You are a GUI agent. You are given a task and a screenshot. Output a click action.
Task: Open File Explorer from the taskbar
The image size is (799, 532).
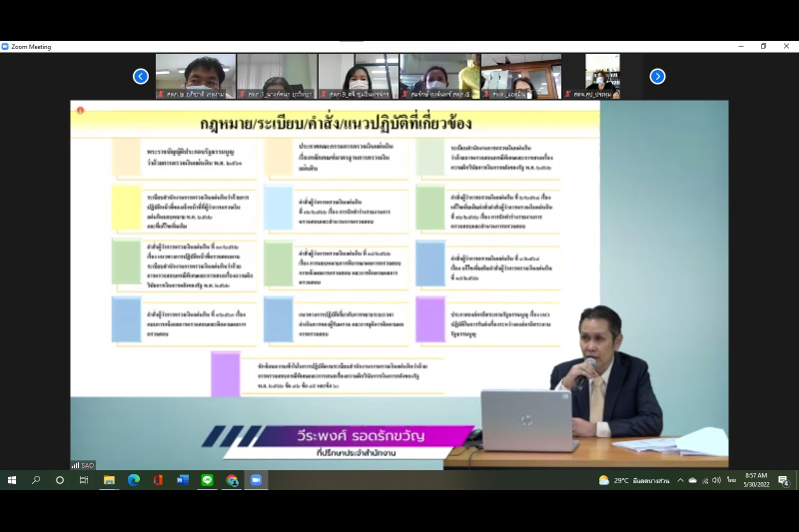point(109,480)
